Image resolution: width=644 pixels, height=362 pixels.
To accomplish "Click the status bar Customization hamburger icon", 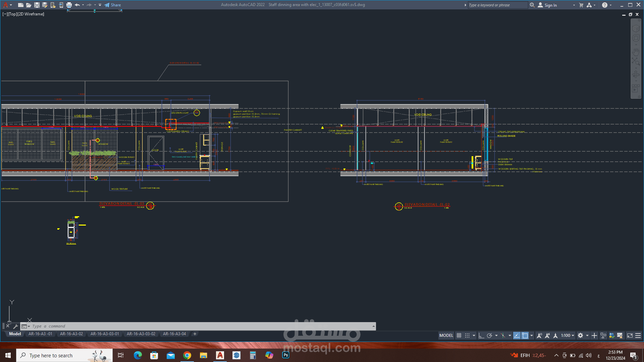I will point(638,336).
